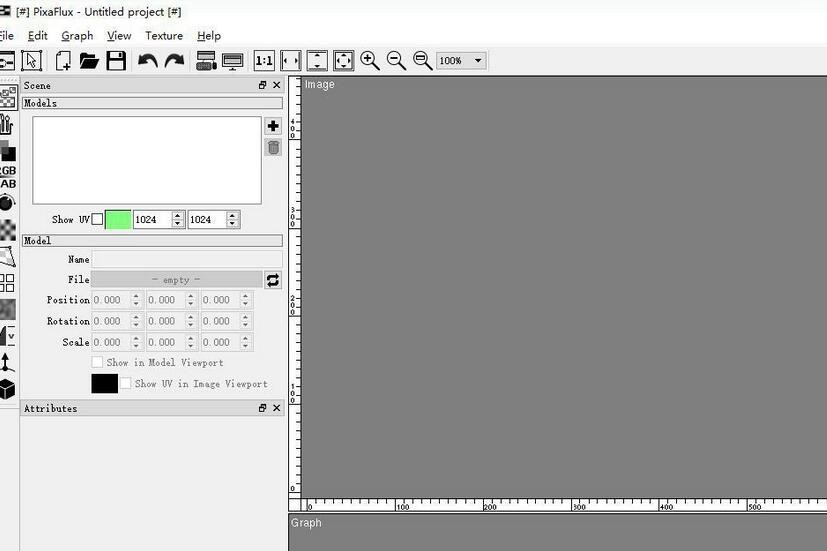Adjust Scale X spinner arrows
The width and height of the screenshot is (827, 551).
click(x=136, y=342)
